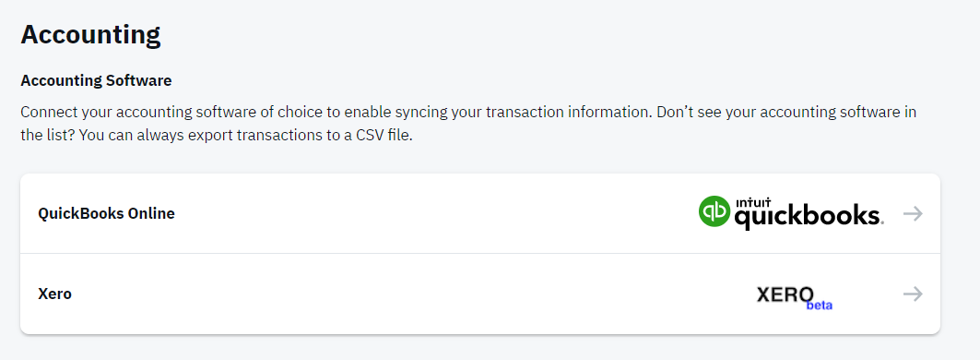Image resolution: width=980 pixels, height=360 pixels.
Task: Click the XERO wordmark logo
Action: pos(785,294)
